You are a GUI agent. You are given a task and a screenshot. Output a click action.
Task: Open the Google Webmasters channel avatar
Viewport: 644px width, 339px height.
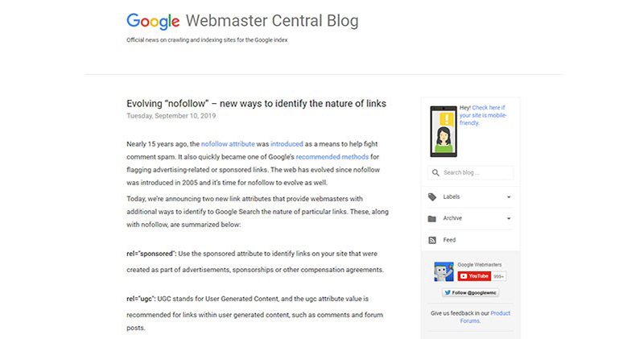tap(444, 271)
